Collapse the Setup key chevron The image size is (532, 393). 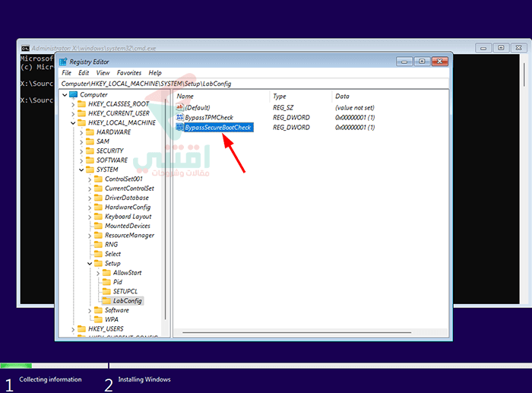90,263
